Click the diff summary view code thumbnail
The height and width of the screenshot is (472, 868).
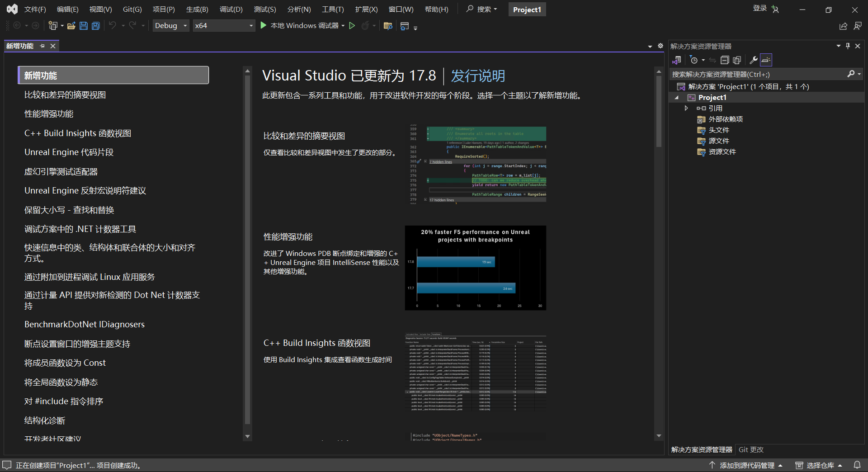(478, 164)
